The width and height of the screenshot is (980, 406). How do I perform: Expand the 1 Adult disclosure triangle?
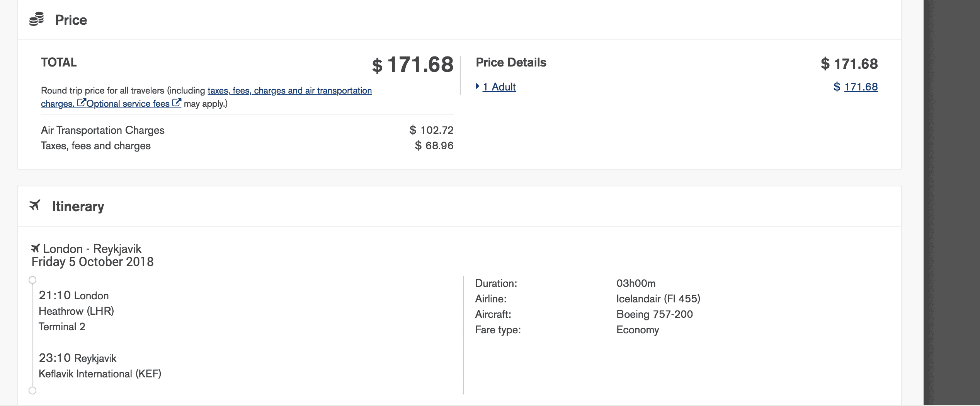point(478,86)
